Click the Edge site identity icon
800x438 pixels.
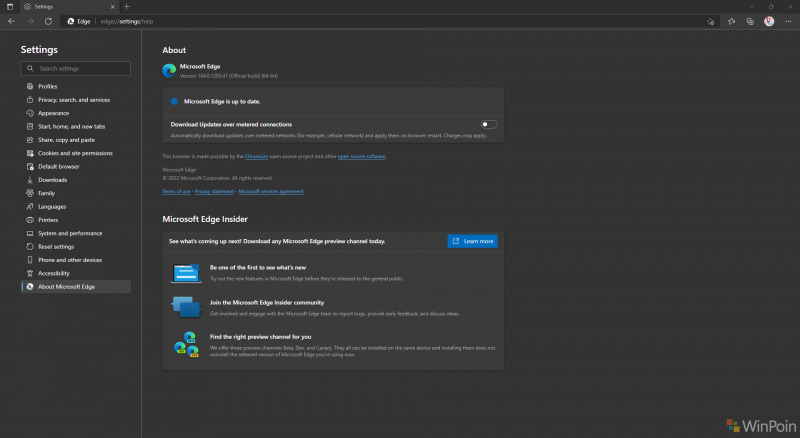[x=70, y=21]
